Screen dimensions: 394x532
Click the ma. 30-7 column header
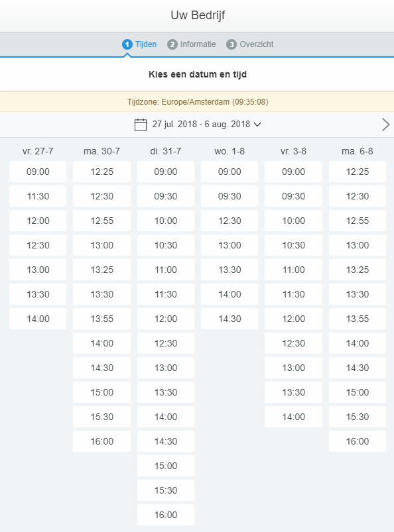tap(101, 151)
